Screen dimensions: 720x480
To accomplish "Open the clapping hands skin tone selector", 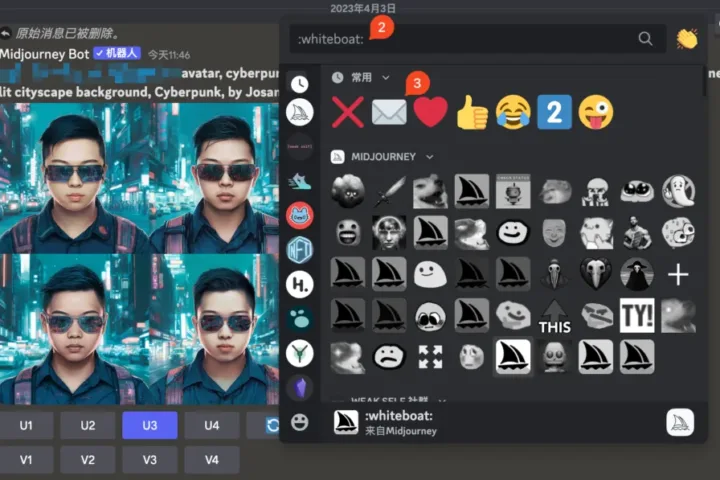I will (687, 39).
